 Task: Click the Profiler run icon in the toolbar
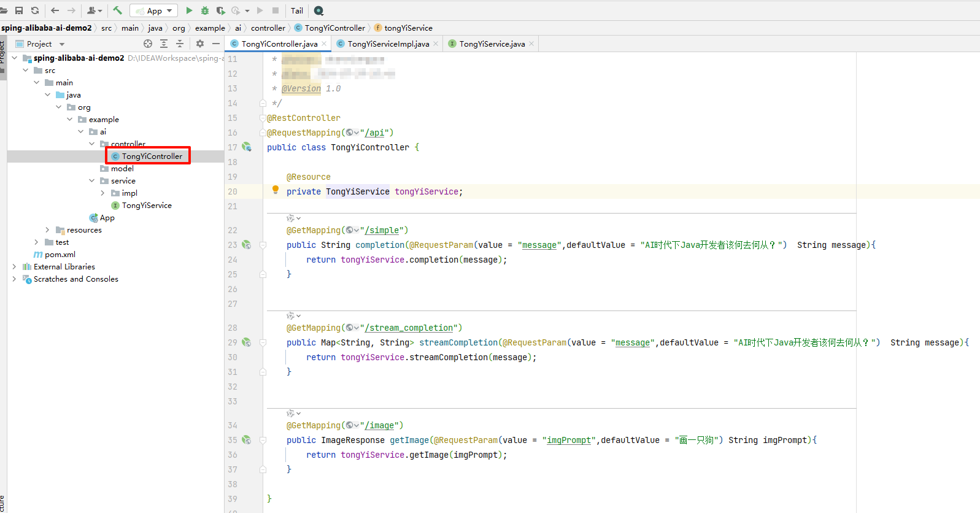[x=236, y=10]
